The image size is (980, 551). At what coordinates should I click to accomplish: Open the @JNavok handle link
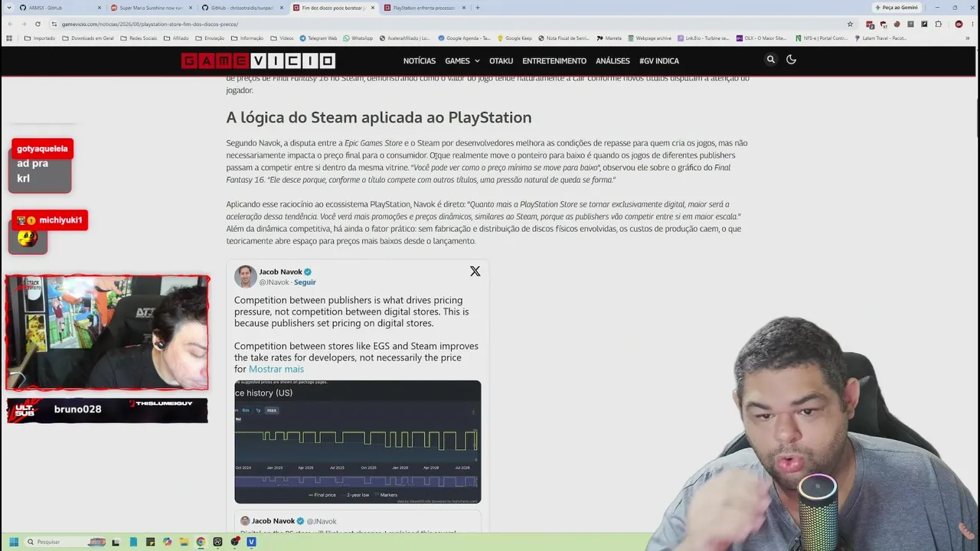coord(274,282)
